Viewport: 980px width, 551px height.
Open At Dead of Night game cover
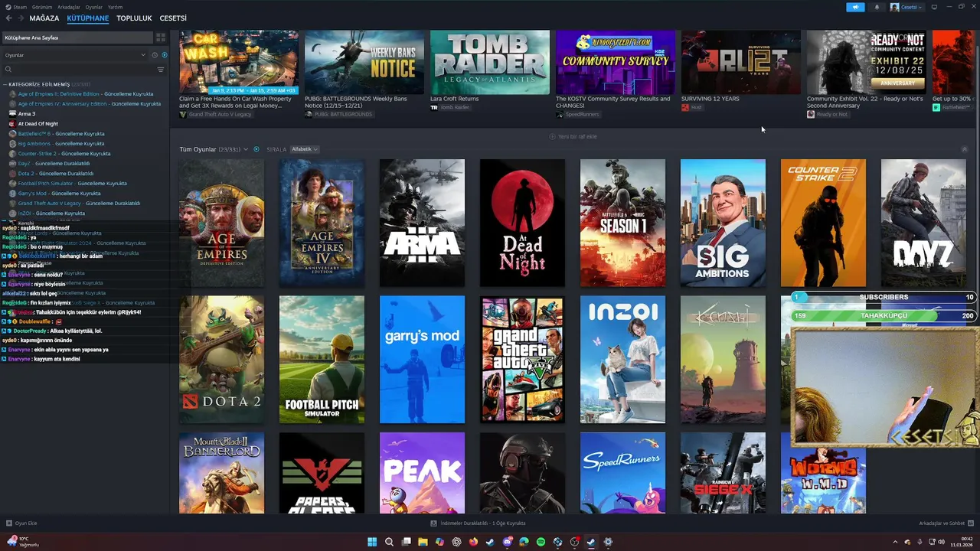pyautogui.click(x=522, y=223)
